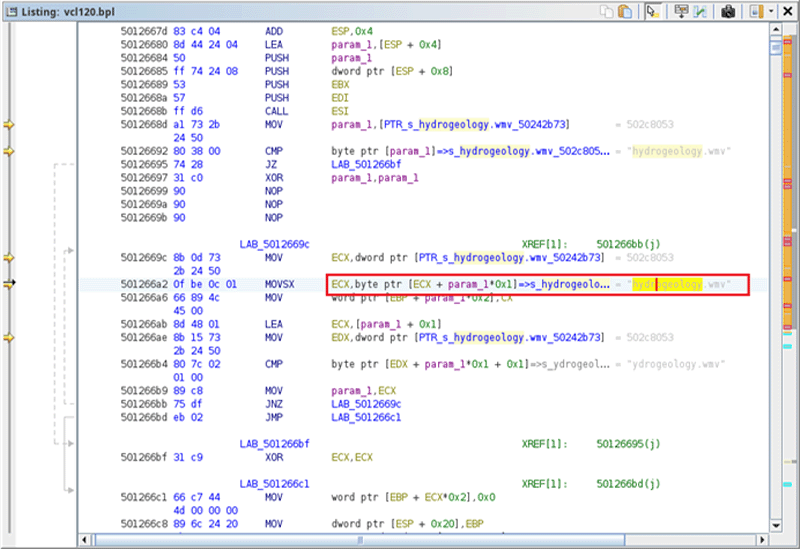Click the CMP mnemonic at address 501266b4
This screenshot has height=551, width=800.
pos(274,364)
